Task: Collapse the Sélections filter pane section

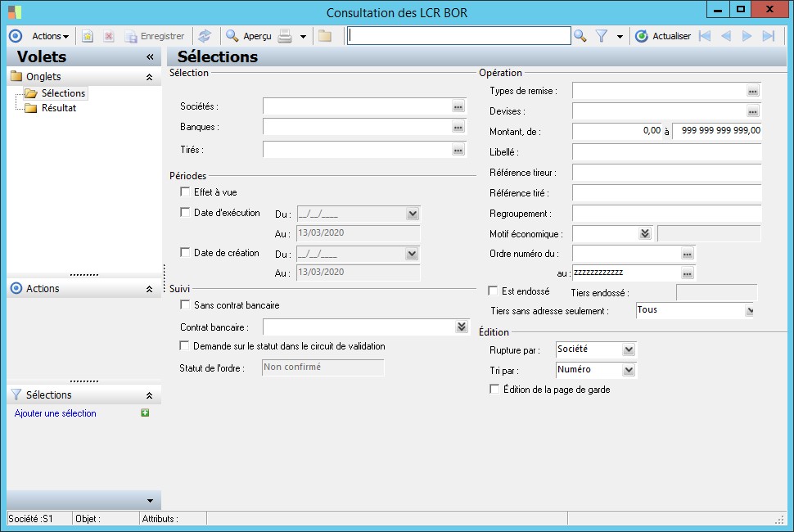Action: [x=149, y=395]
